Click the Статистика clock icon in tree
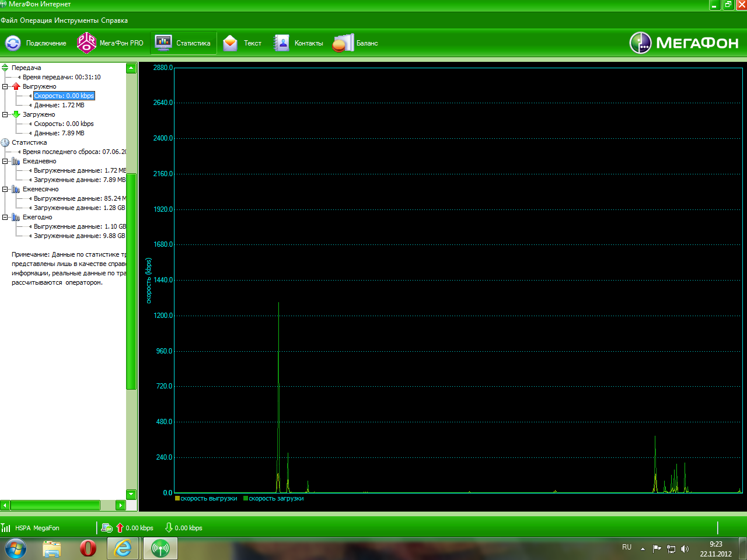Image resolution: width=747 pixels, height=560 pixels. (5, 142)
